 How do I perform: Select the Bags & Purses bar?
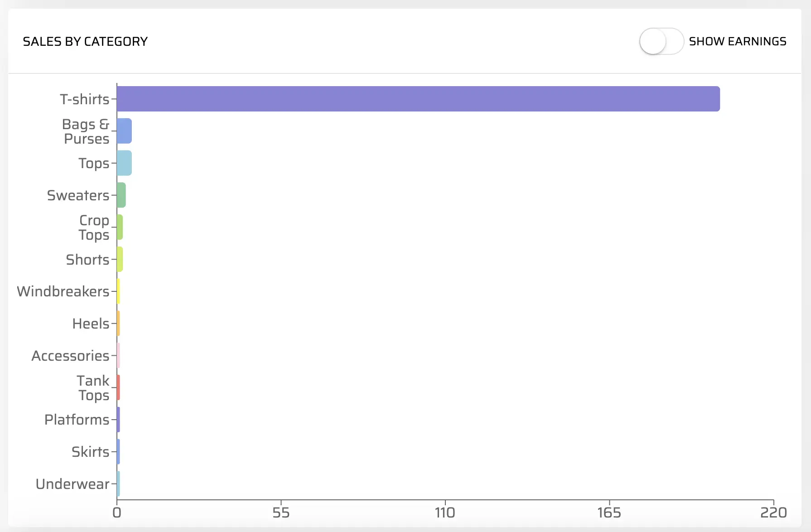124,131
